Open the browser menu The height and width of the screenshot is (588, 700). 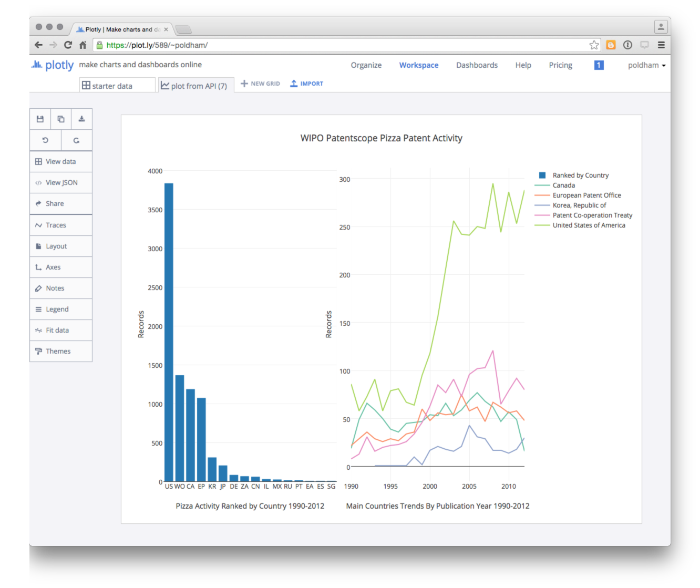pos(662,45)
